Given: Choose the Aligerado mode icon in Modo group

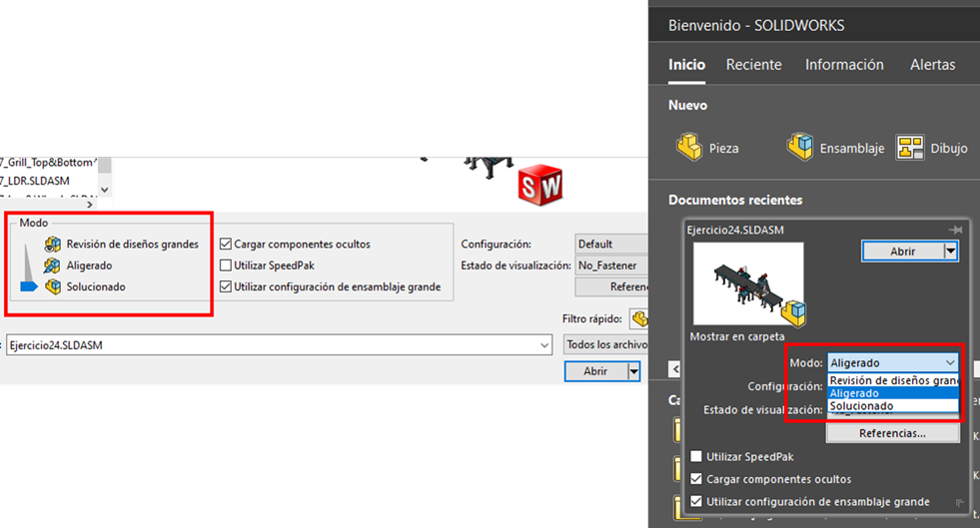Looking at the screenshot, I should (x=53, y=265).
